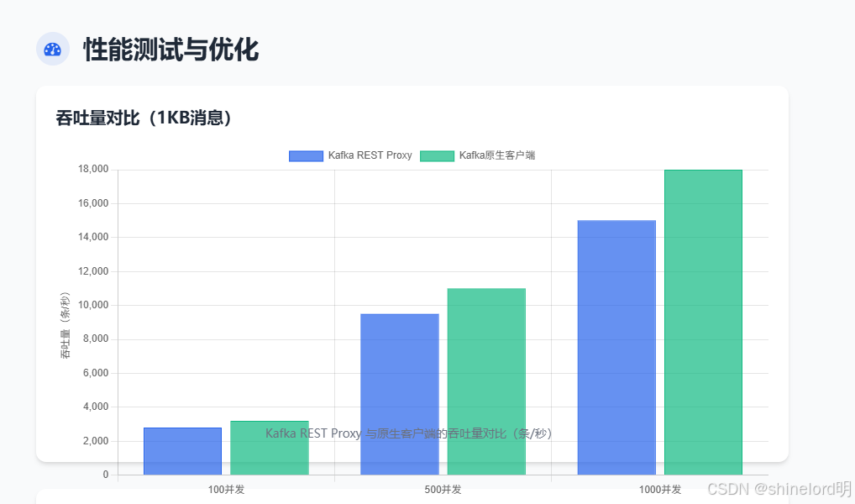Click the 500并发 axis label
Viewport: 855px width, 504px height.
coord(443,489)
